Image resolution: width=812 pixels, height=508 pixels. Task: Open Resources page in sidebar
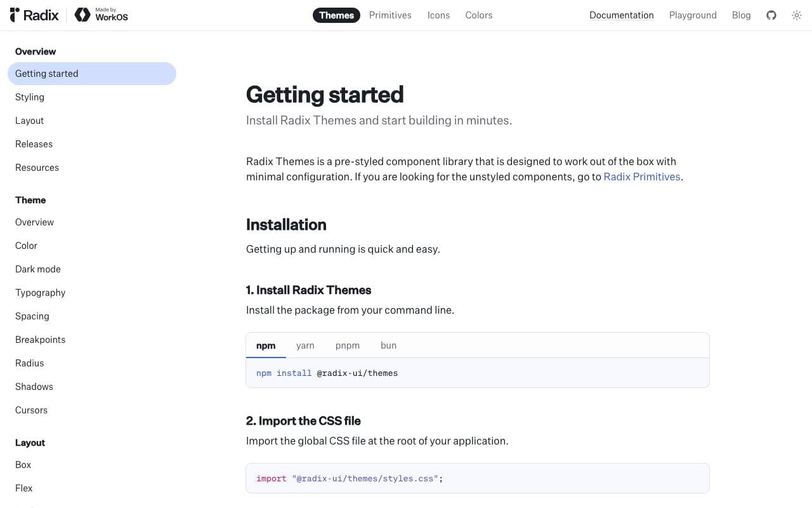tap(92, 168)
